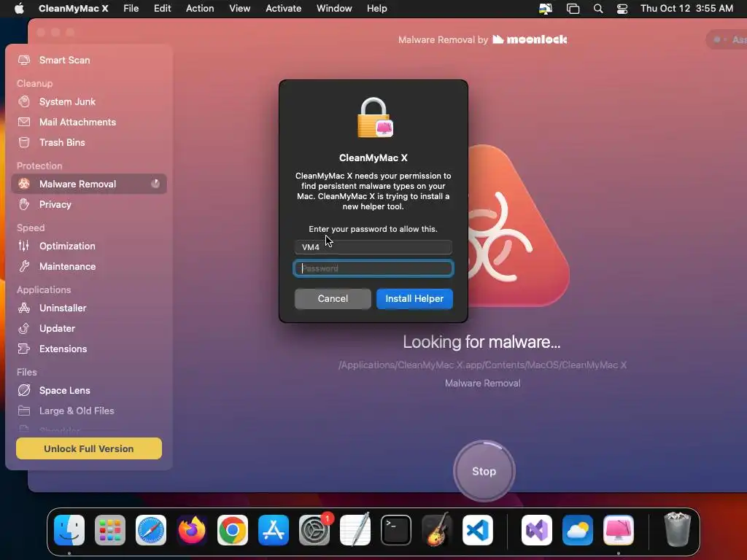Open Spotlight search in menu bar

coord(598,9)
